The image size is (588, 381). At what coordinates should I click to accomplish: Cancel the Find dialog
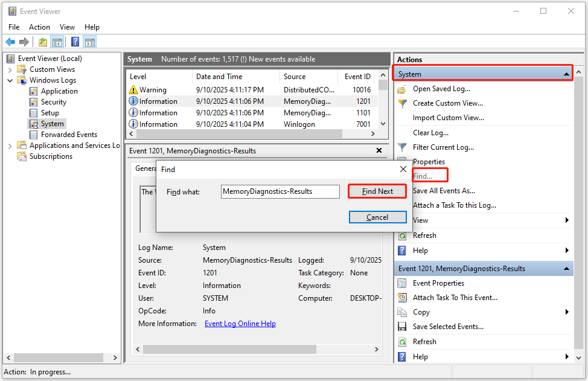[377, 217]
